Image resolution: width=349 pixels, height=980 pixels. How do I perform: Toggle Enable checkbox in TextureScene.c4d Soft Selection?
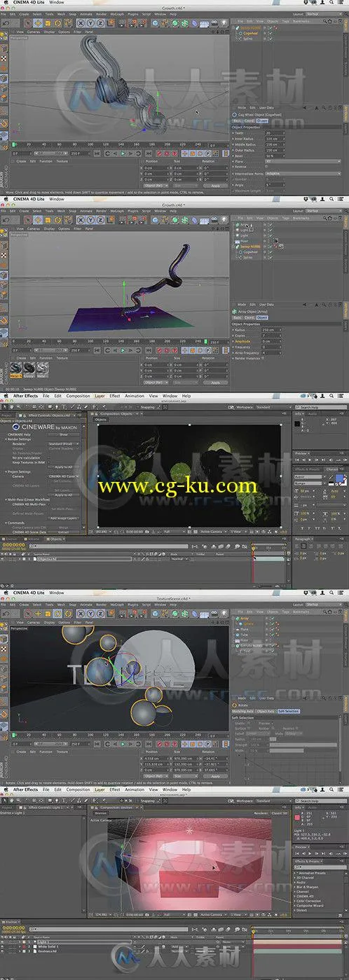[x=248, y=724]
